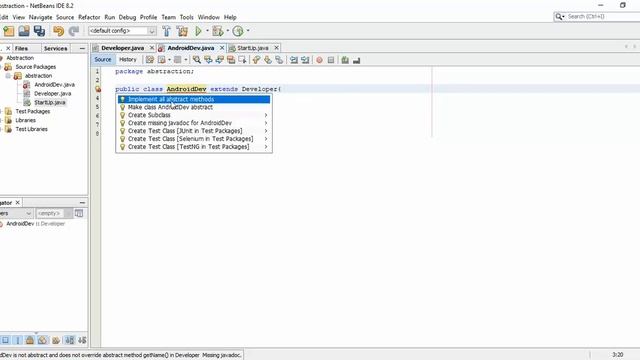Screen dimensions: 640x360
Task: Run the project with green play icon
Action: pos(198,31)
